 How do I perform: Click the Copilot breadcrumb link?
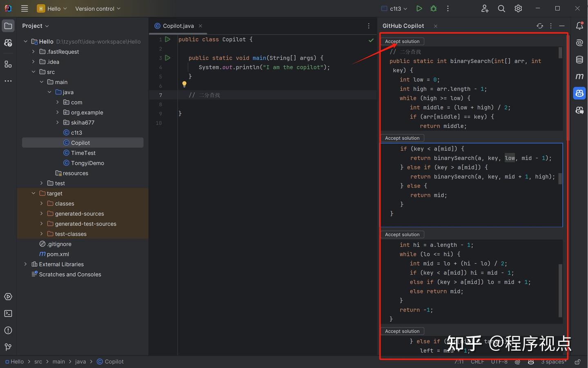pos(114,361)
